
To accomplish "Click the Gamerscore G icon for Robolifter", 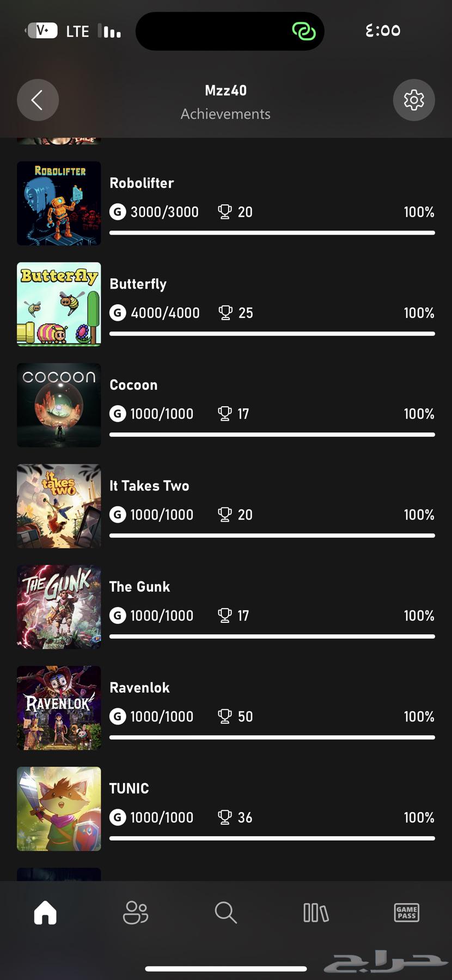I will click(x=118, y=212).
